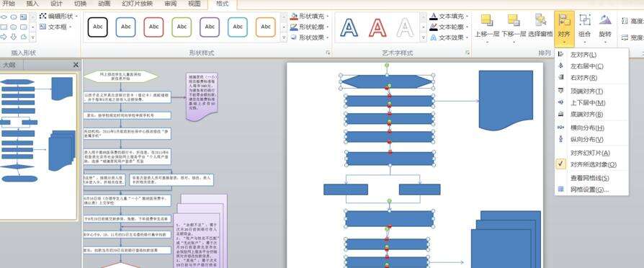Enable 对齐幻灯片(A) align to slide
The image size is (644, 268).
click(590, 153)
